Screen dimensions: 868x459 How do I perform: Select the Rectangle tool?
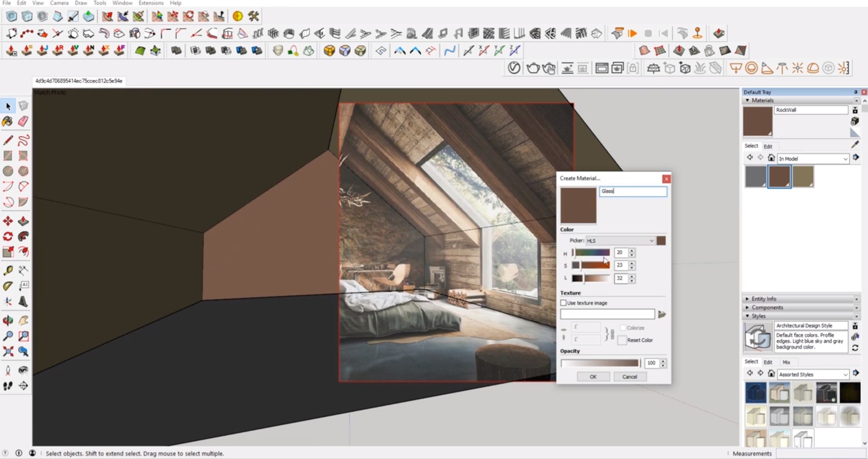[8, 156]
